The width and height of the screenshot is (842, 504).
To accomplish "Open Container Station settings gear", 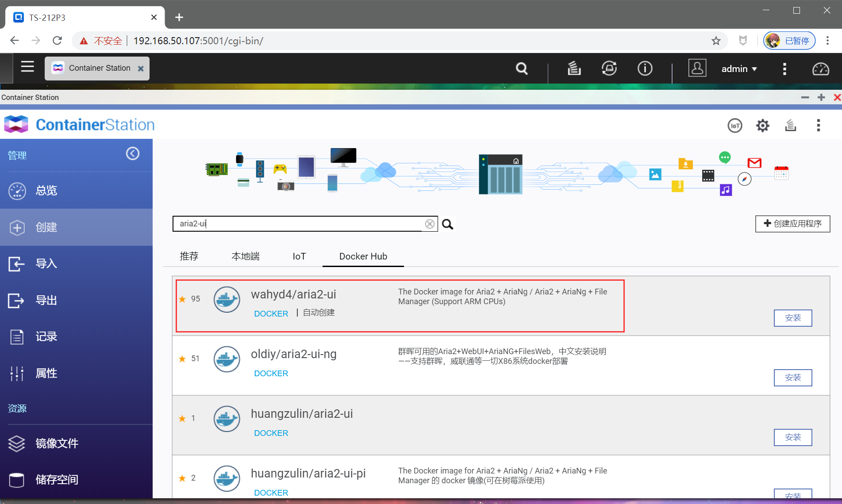I will tap(762, 126).
